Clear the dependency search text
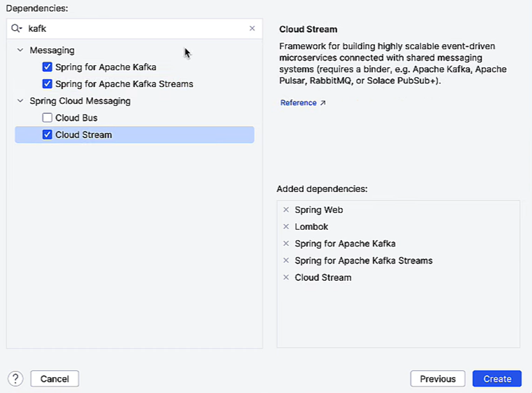 (252, 28)
